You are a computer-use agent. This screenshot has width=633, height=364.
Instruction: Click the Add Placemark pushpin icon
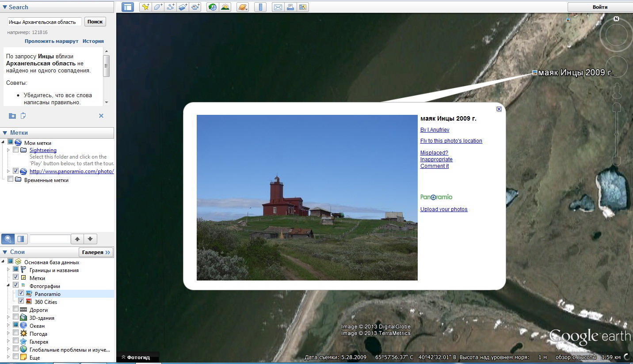coord(145,7)
